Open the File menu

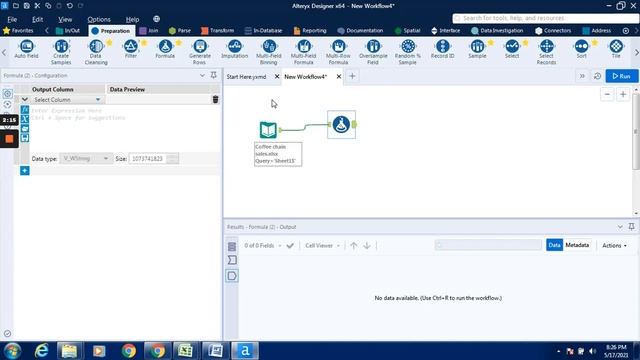[12, 19]
